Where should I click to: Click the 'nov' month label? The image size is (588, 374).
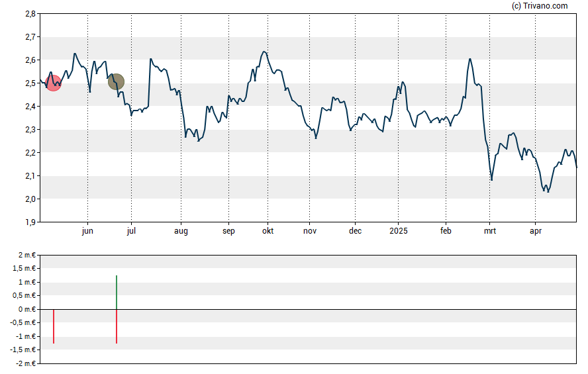tap(310, 231)
